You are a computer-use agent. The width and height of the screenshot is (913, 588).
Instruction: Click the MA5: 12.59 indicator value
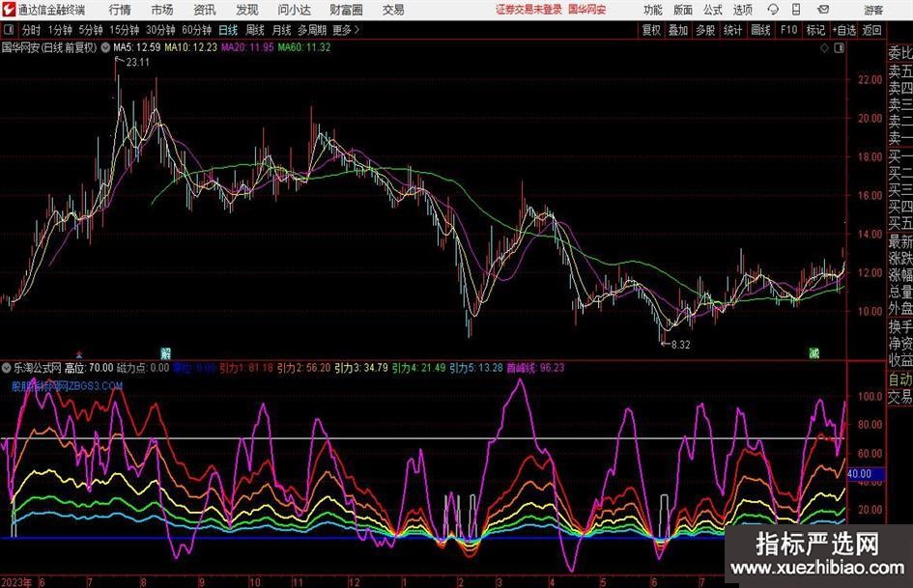pos(136,47)
